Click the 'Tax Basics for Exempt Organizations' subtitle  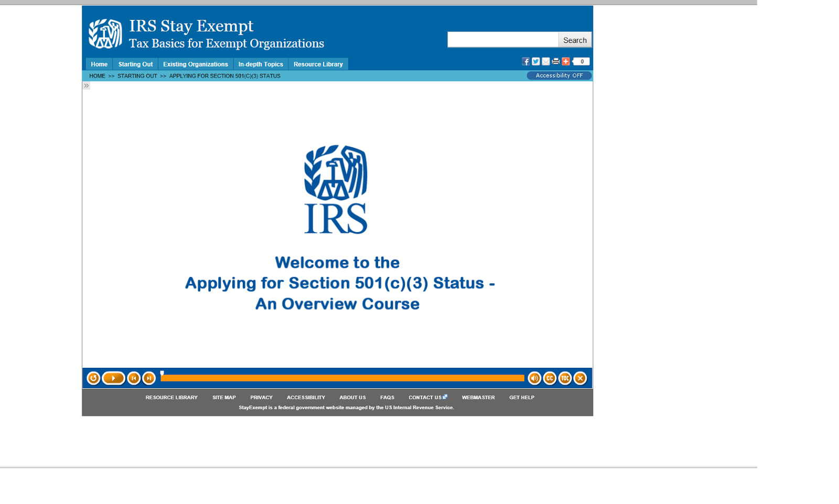click(x=227, y=43)
